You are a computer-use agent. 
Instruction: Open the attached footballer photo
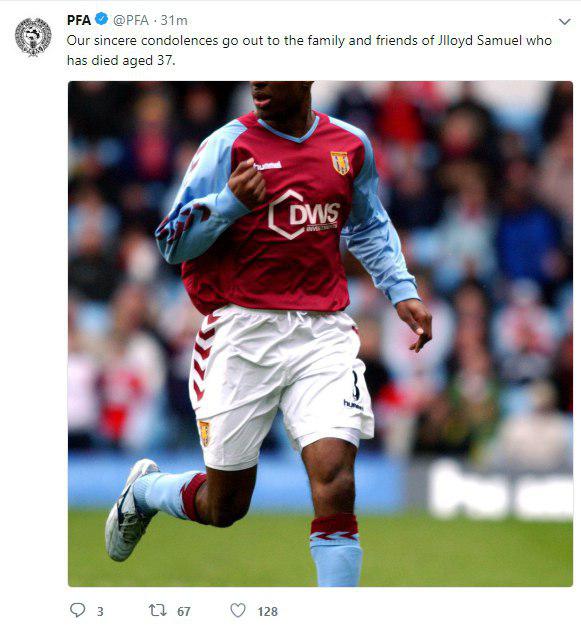click(320, 334)
